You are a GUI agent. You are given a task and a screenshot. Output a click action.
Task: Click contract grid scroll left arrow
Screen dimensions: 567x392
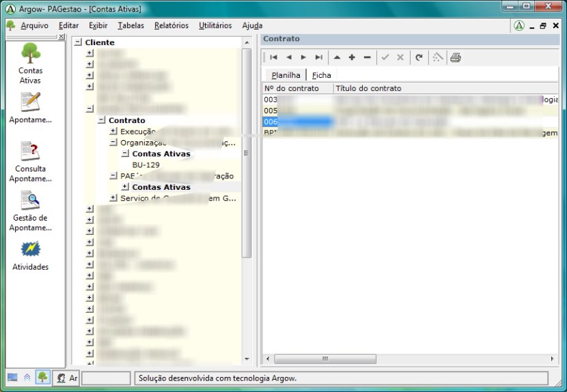268,359
